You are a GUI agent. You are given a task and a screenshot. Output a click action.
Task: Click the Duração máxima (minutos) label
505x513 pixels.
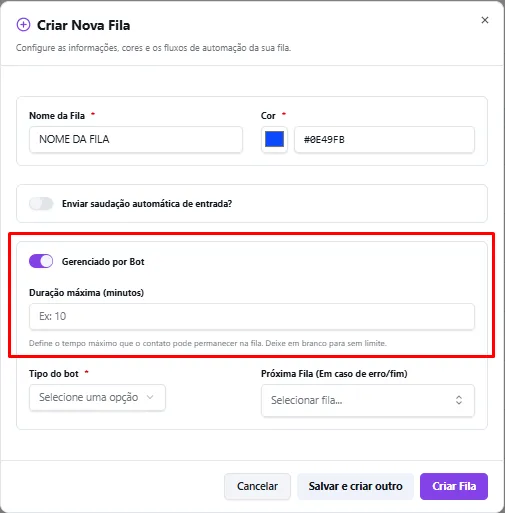coord(86,293)
